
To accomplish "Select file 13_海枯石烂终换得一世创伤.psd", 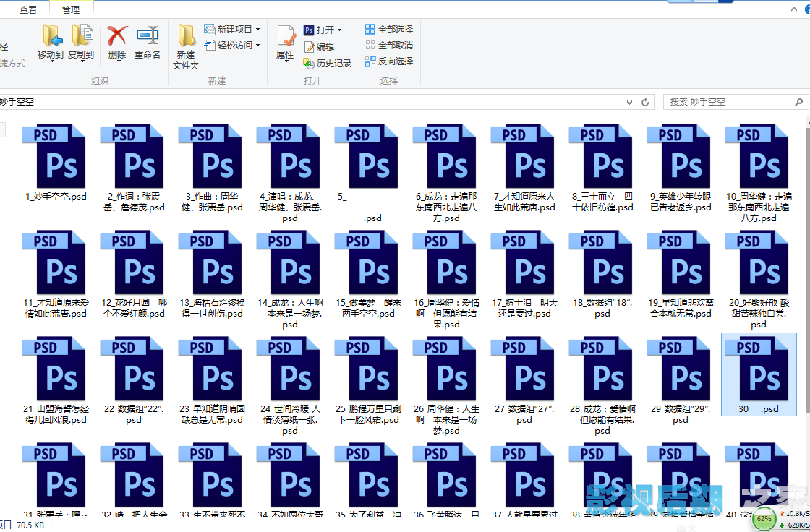I will click(x=212, y=274).
